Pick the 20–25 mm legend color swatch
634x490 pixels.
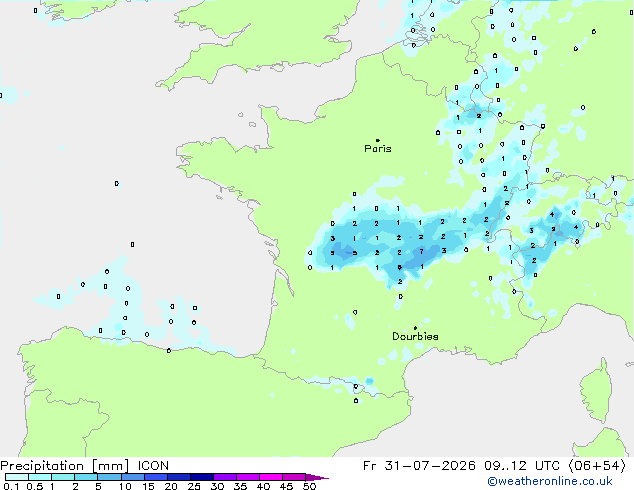(178, 477)
